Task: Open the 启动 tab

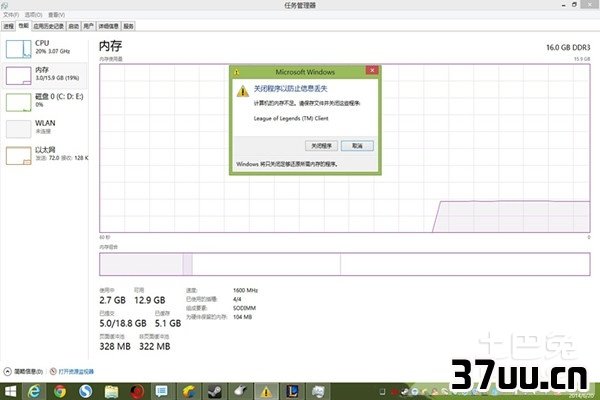Action: [73, 26]
